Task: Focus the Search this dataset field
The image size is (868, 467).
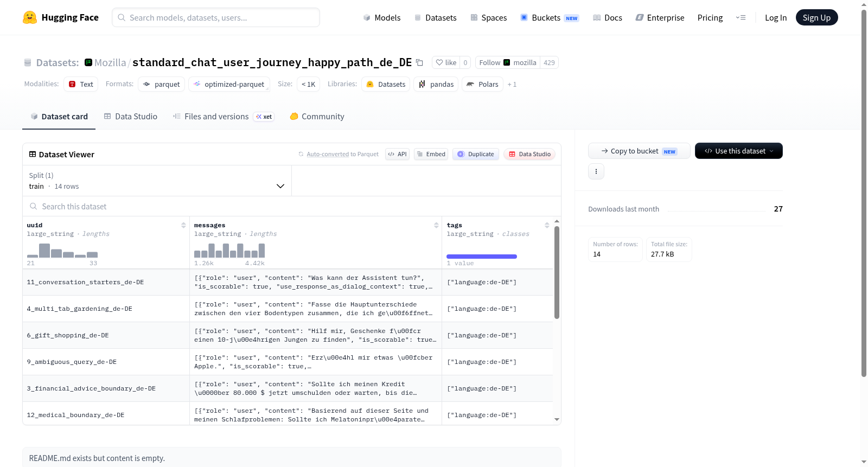Action: coord(292,207)
